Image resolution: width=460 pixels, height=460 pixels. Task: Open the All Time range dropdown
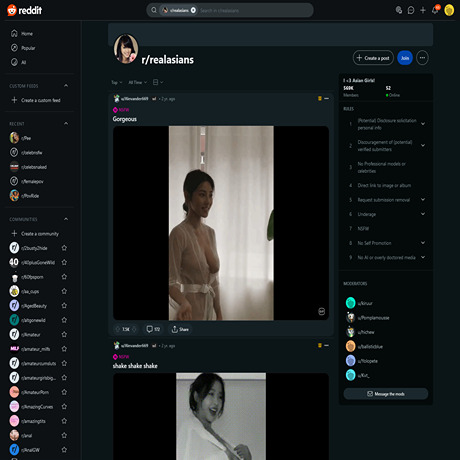[x=138, y=82]
